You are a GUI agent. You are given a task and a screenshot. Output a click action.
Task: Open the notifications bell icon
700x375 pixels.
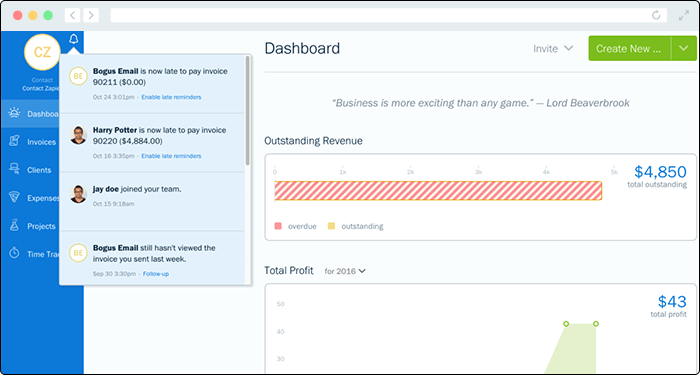tap(74, 40)
